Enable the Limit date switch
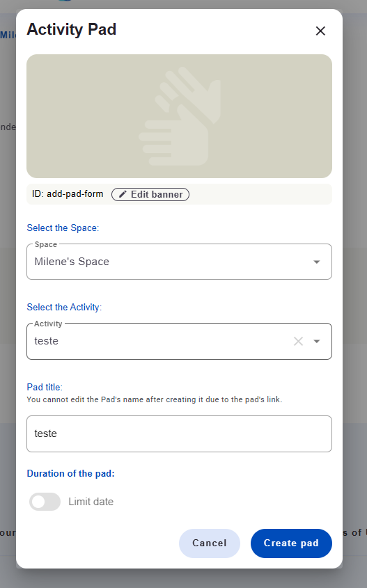Image resolution: width=367 pixels, height=588 pixels. coord(45,502)
